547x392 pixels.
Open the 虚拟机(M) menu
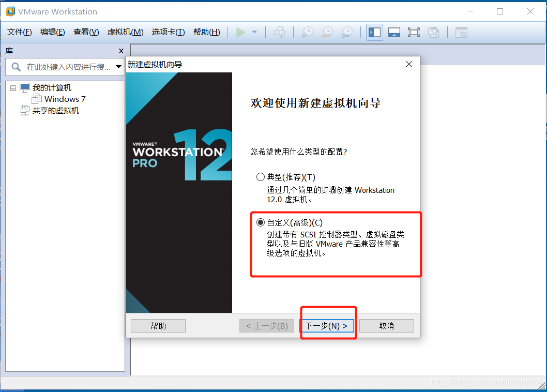coord(125,32)
